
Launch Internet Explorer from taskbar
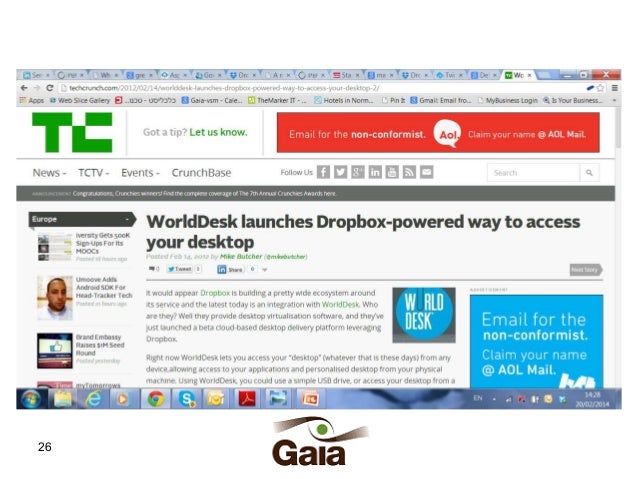point(93,398)
